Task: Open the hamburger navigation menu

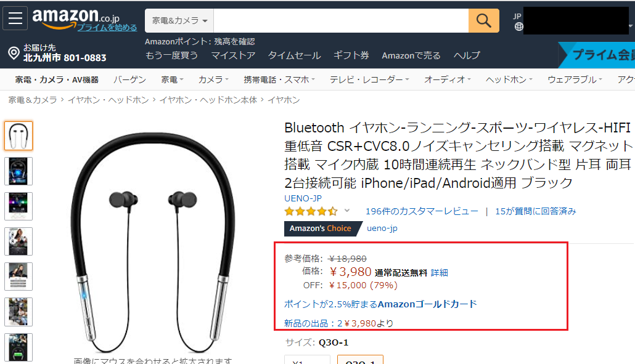Action: tap(15, 18)
